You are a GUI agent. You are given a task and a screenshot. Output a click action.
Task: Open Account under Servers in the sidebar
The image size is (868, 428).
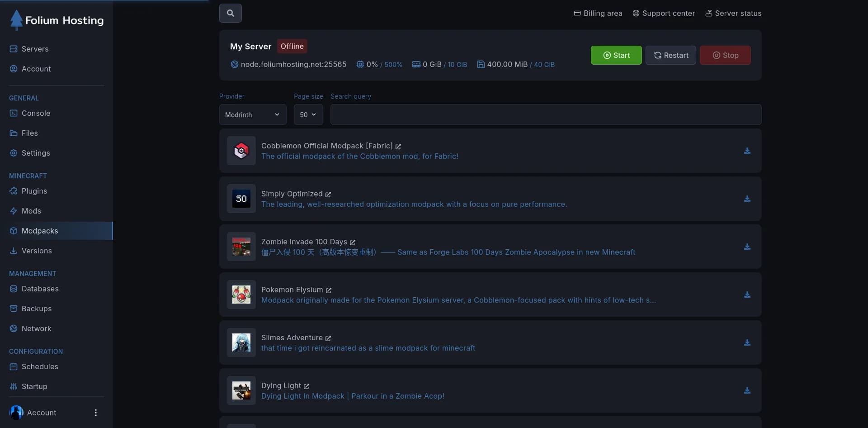click(57, 69)
